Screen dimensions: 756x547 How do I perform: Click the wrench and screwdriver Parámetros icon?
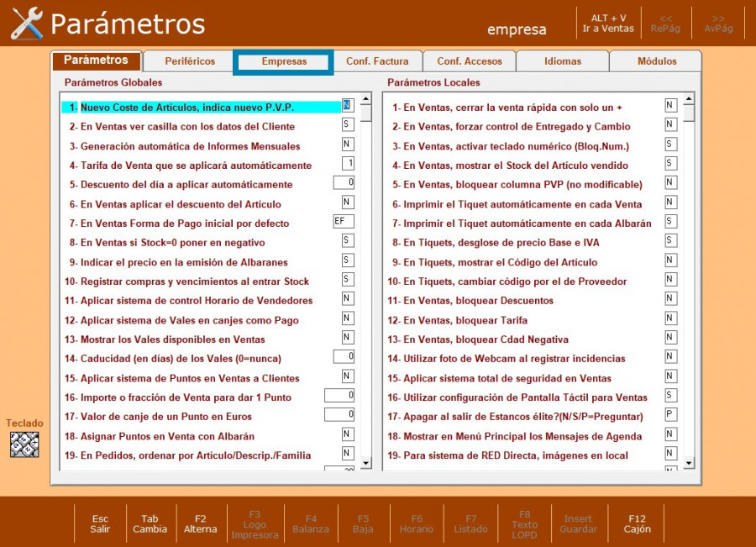(26, 23)
